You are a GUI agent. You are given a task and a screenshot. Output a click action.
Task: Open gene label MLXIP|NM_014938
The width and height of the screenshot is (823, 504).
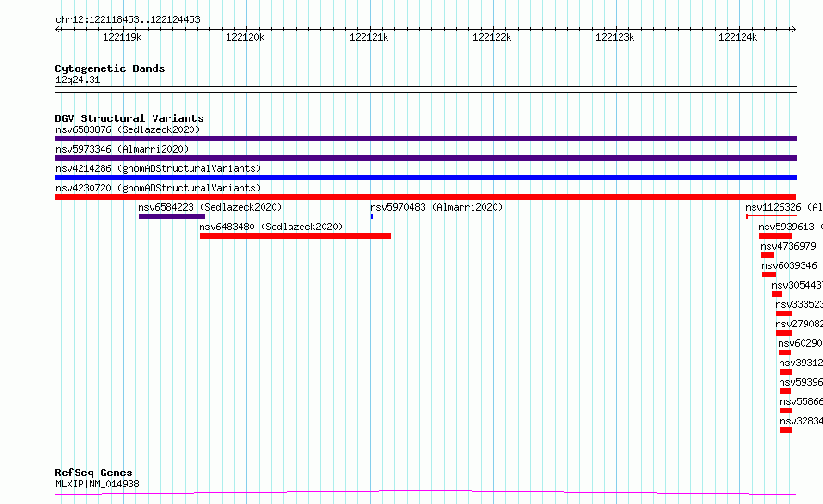97,484
